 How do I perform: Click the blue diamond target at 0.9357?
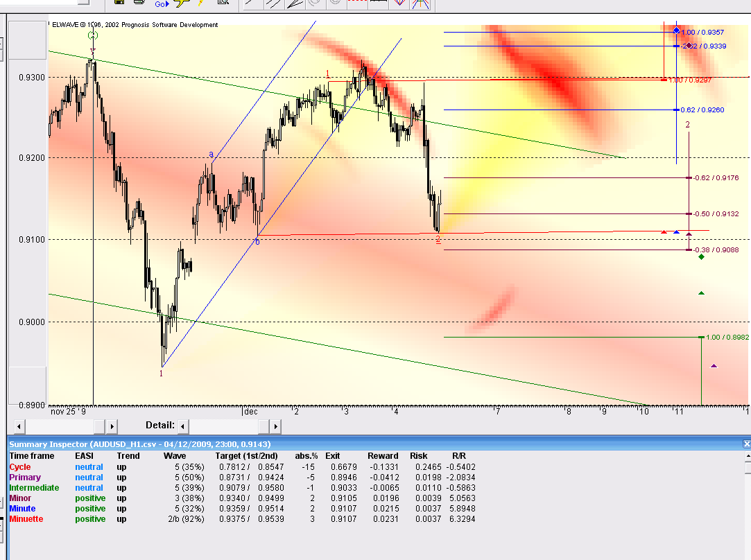(676, 31)
